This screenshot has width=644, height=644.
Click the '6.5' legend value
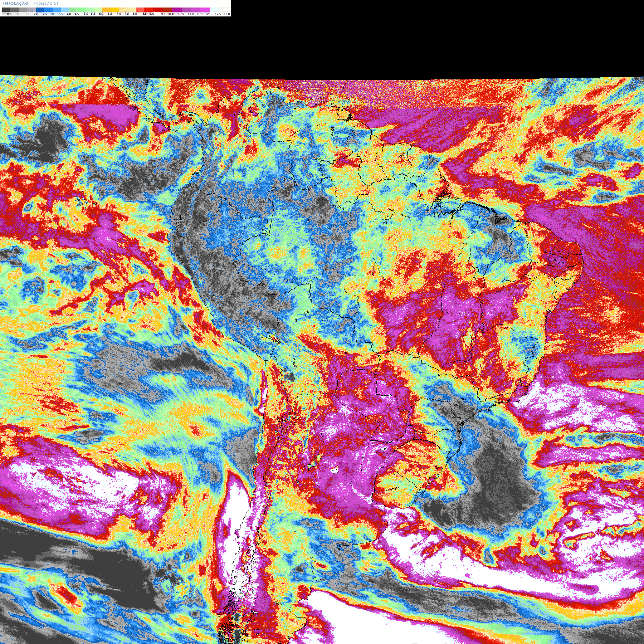110,14
